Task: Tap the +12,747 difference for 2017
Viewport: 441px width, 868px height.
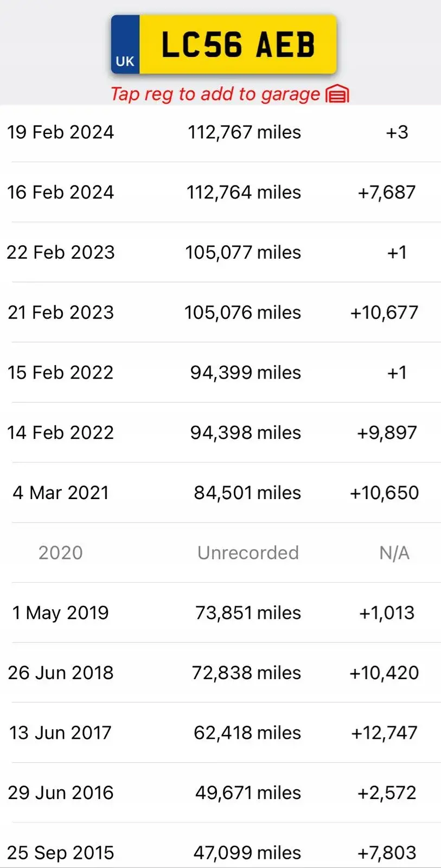Action: point(385,733)
